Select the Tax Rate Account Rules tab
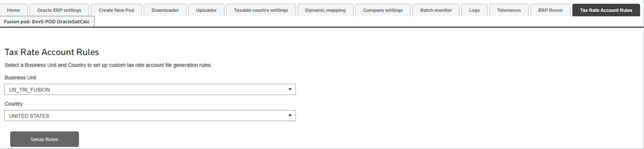 (606, 10)
